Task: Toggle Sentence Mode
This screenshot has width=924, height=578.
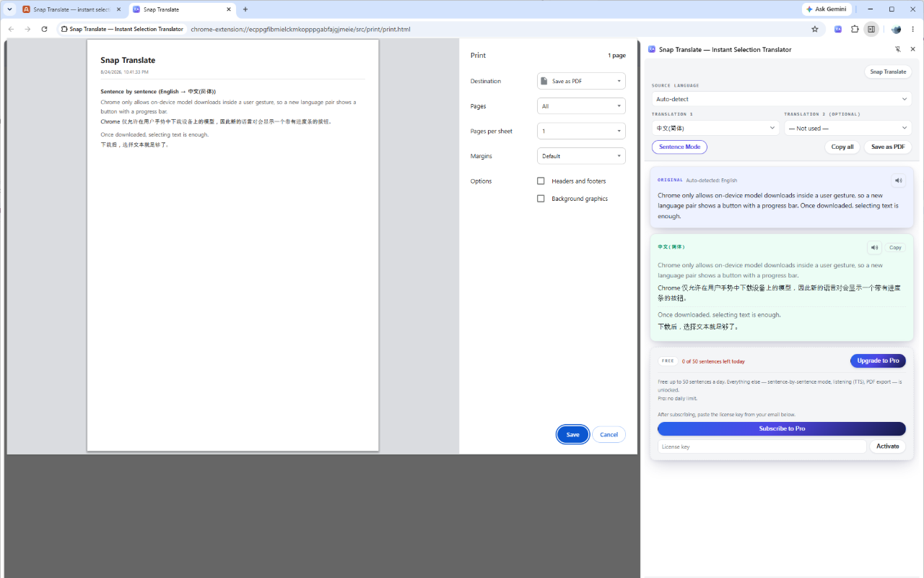Action: tap(679, 147)
